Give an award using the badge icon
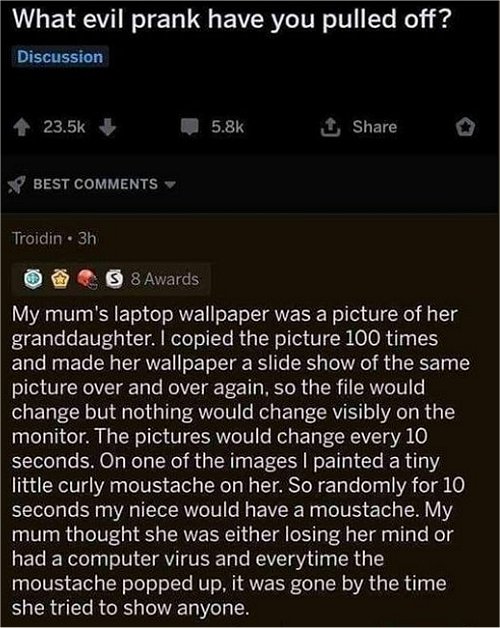The image size is (500, 628). pyautogui.click(x=466, y=127)
